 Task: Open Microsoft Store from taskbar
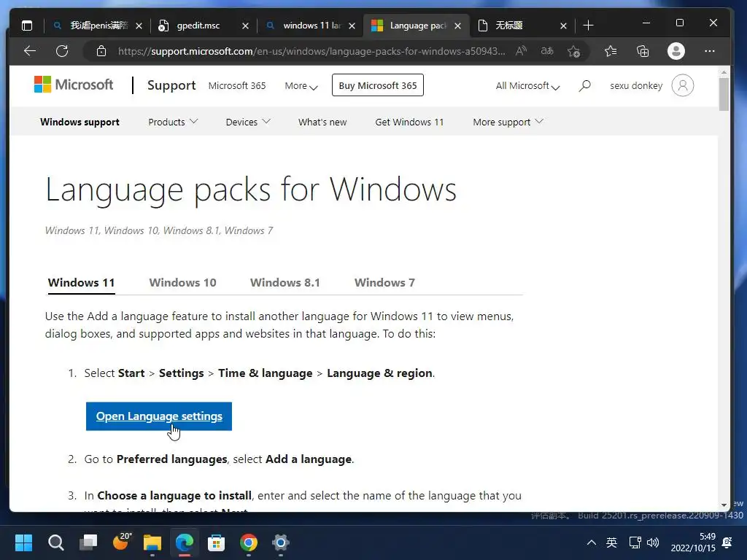216,542
